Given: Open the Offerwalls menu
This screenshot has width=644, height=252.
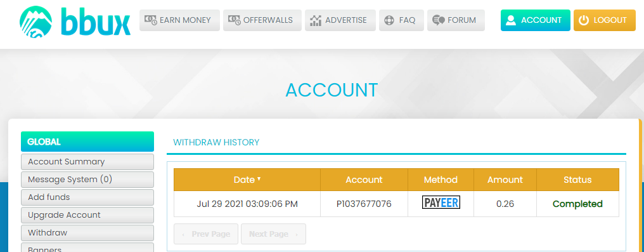Looking at the screenshot, I should point(262,20).
